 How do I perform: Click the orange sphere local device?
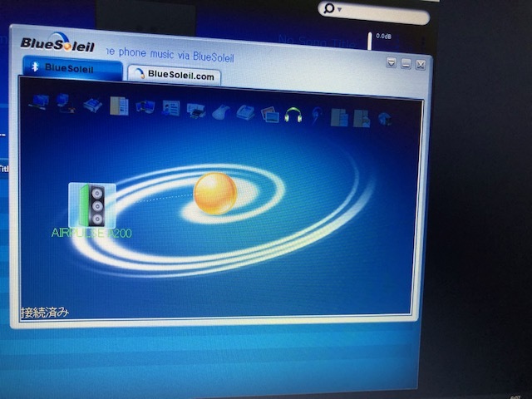pyautogui.click(x=214, y=194)
